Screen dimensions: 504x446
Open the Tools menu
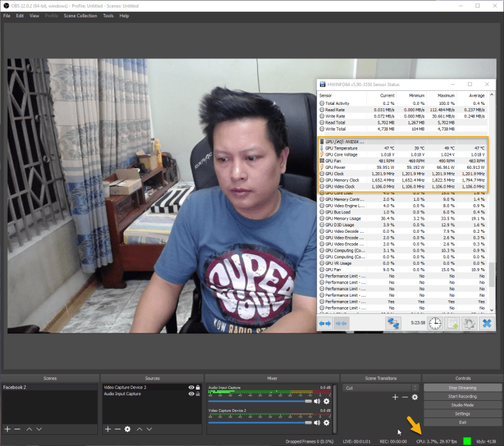pos(108,15)
